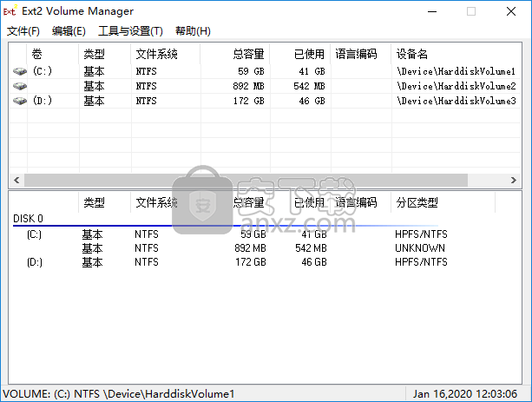Viewport: 532px width, 402px height.
Task: Click \Device\HarddiskVolume1 device name
Action: [x=456, y=71]
